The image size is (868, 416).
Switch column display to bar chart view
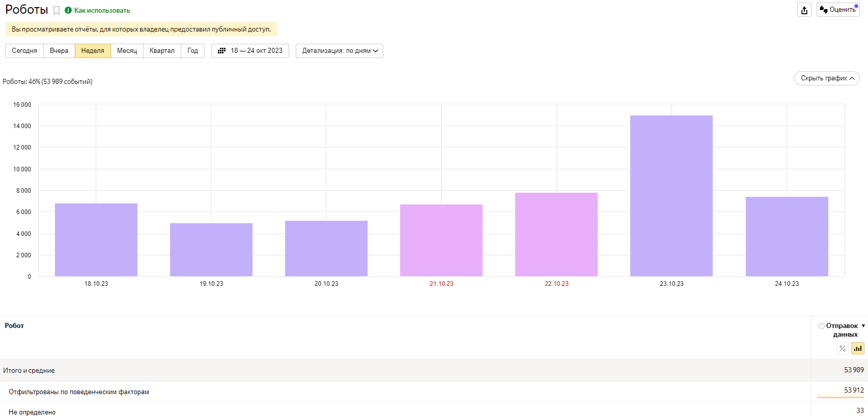point(858,348)
